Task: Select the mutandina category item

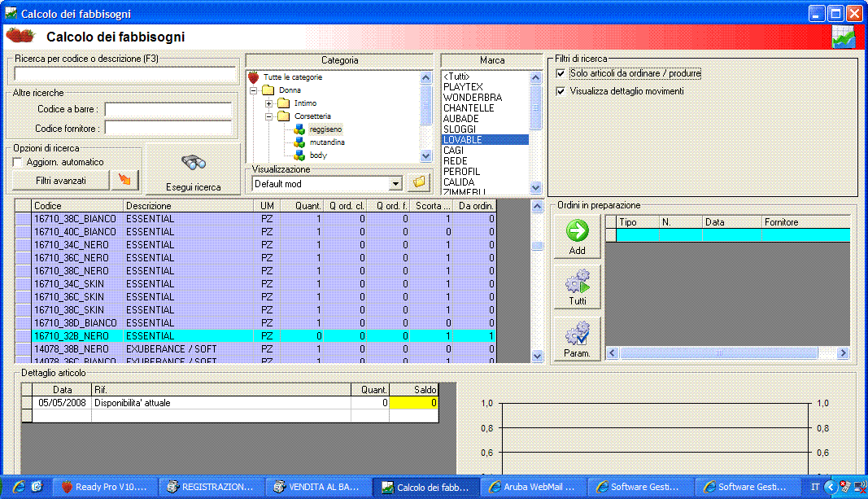Action: [x=327, y=142]
